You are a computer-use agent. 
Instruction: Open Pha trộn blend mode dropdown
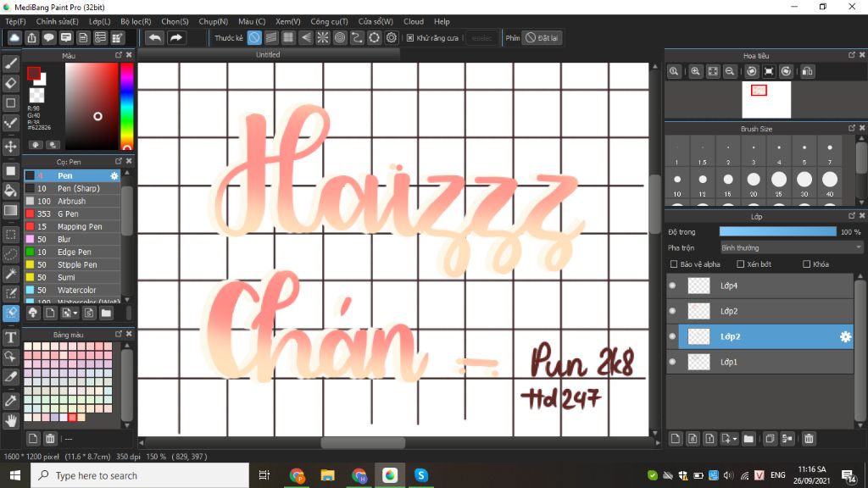click(x=791, y=248)
